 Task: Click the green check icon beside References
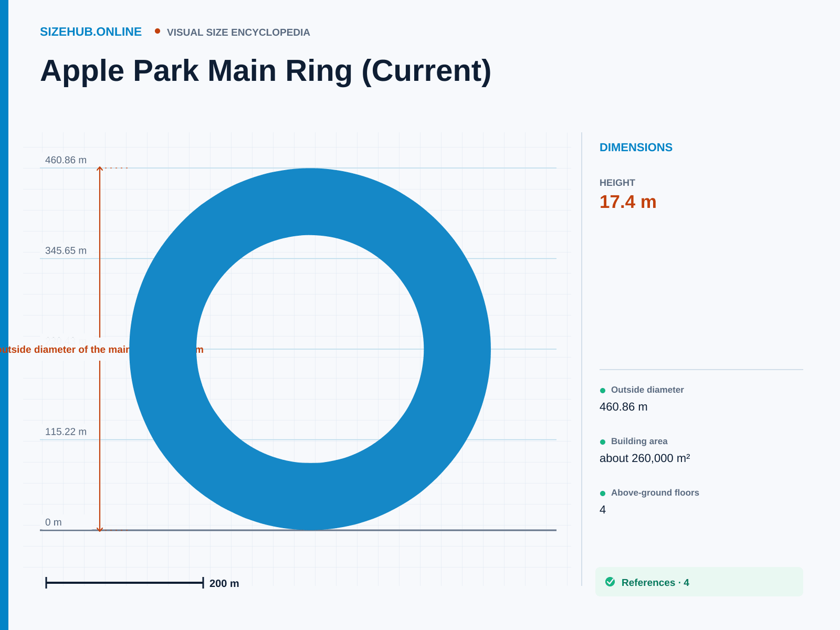coord(610,582)
